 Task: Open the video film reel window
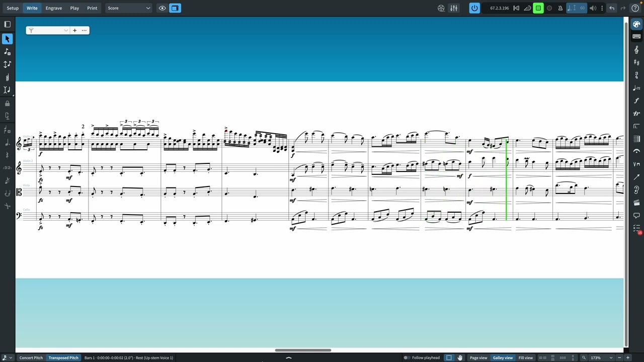click(x=441, y=8)
